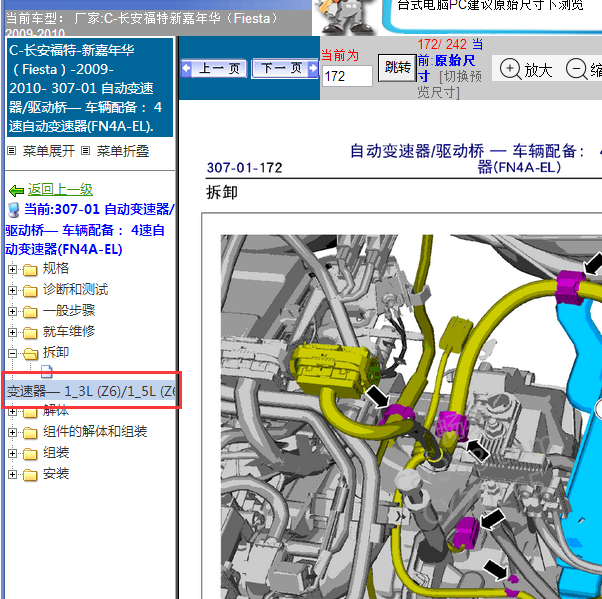This screenshot has width=602, height=599.
Task: Expand the 安装 folder node
Action: (12, 475)
